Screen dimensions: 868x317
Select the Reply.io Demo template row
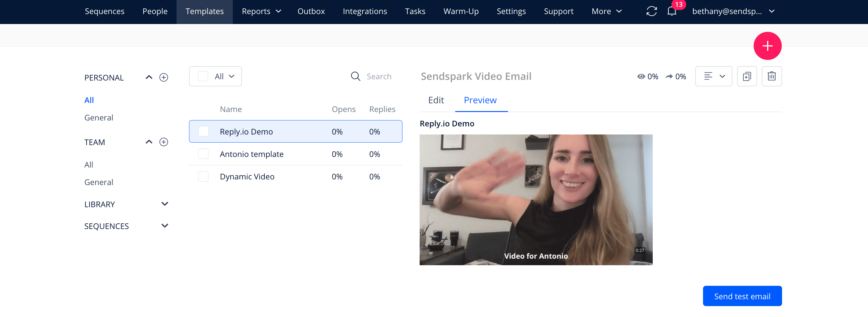pos(296,131)
